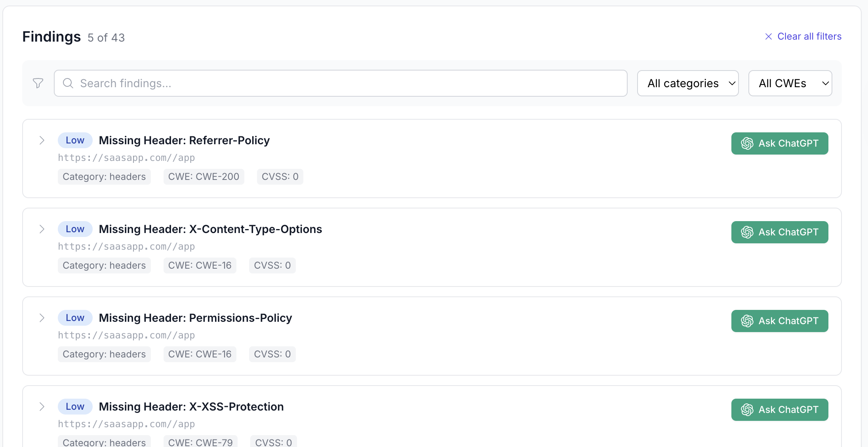
Task: Click title 'Missing Header: Referrer-Policy'
Action: click(184, 140)
